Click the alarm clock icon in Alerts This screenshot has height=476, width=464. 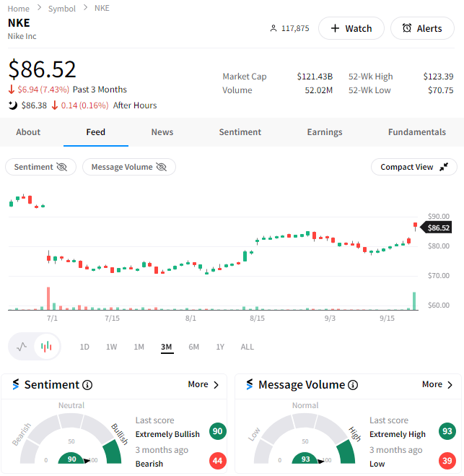click(x=407, y=28)
